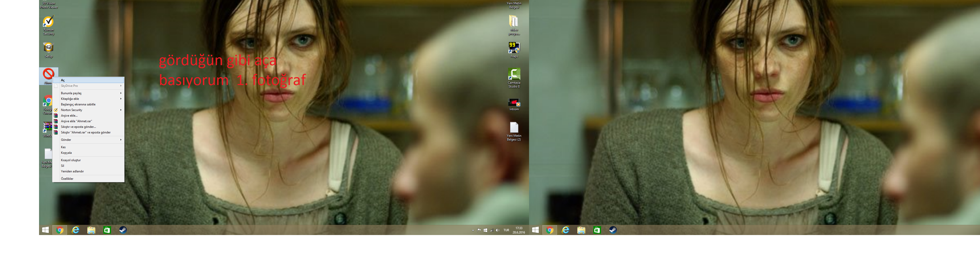Open the Setup desktop icon
980x275 pixels.
tap(48, 47)
